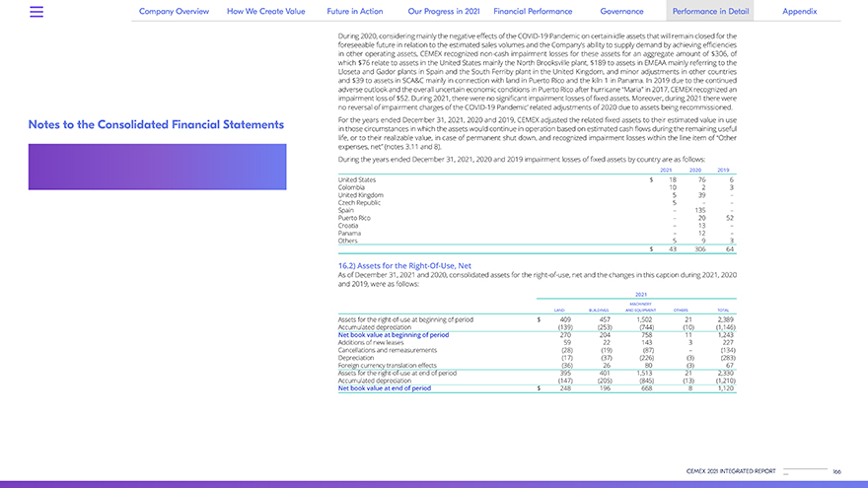Click the page number 166
Screen dimensions: 868x488
click(836, 473)
